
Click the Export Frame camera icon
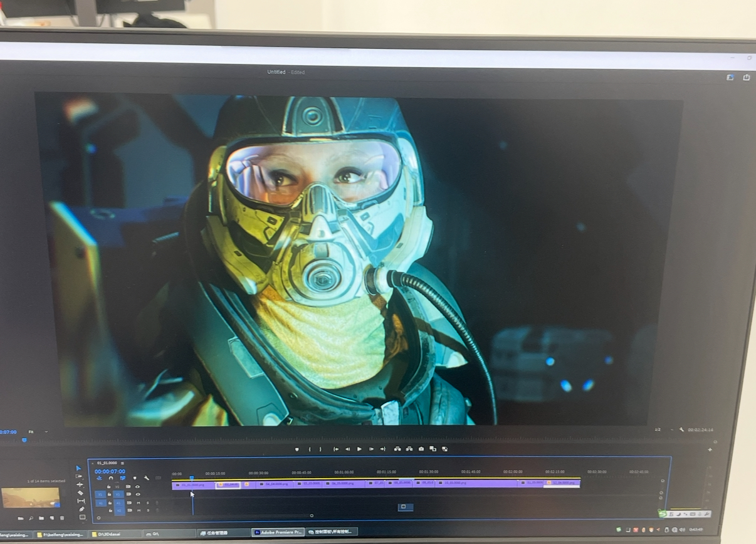click(421, 449)
